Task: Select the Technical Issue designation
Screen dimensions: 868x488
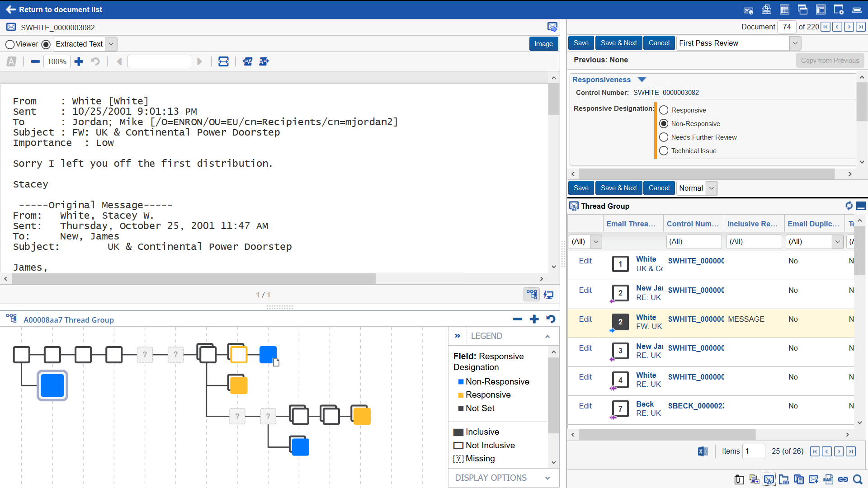Action: click(664, 151)
